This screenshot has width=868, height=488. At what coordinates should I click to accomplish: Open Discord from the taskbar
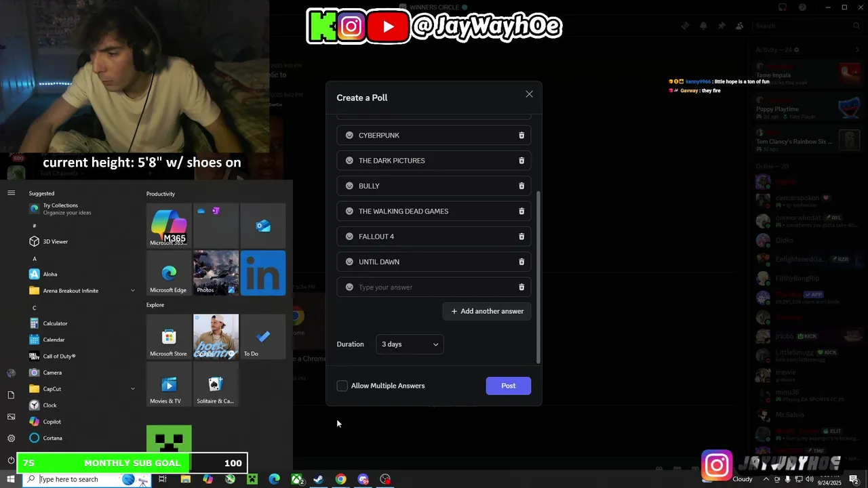[x=363, y=479]
